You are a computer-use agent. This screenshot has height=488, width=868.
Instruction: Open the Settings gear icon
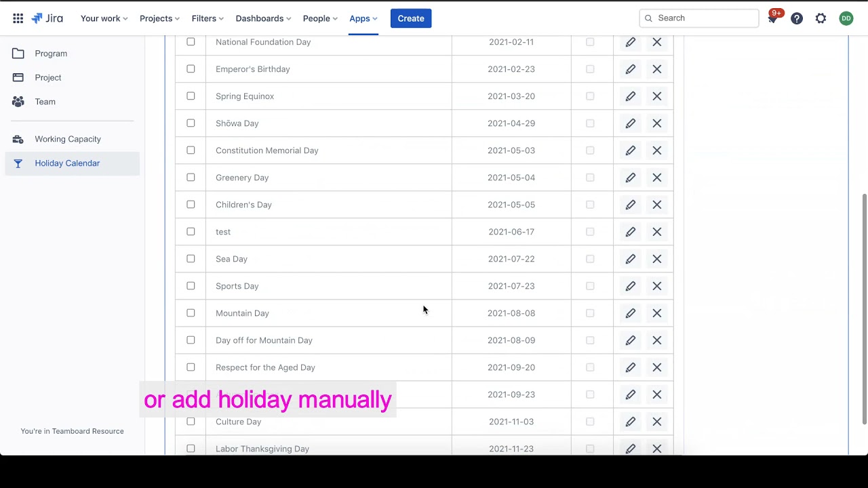[x=821, y=18]
